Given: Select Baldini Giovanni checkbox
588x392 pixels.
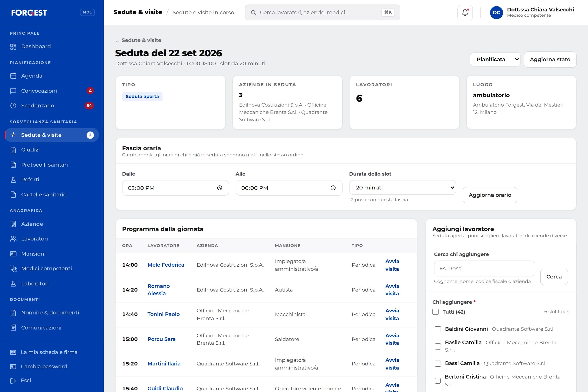Looking at the screenshot, I should pyautogui.click(x=438, y=329).
